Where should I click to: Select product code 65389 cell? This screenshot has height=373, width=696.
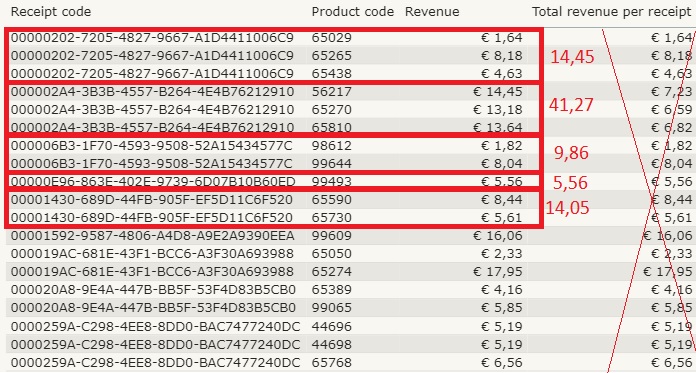[331, 290]
